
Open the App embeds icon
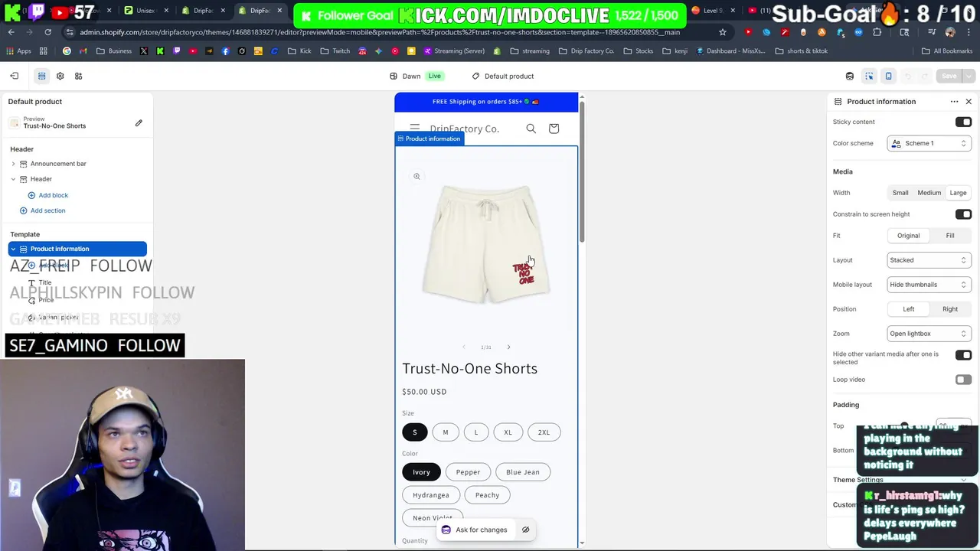point(78,76)
